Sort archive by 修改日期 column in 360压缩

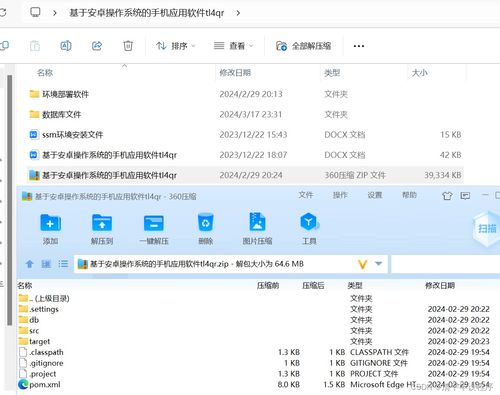(x=440, y=285)
